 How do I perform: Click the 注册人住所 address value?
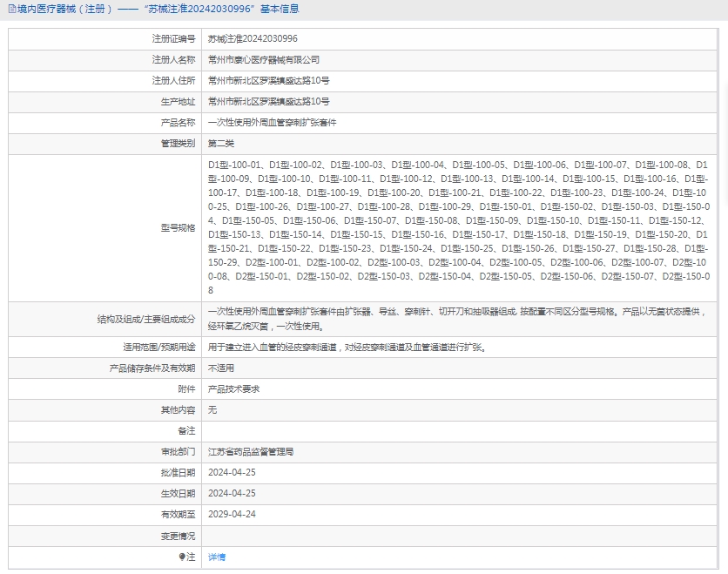pos(269,81)
